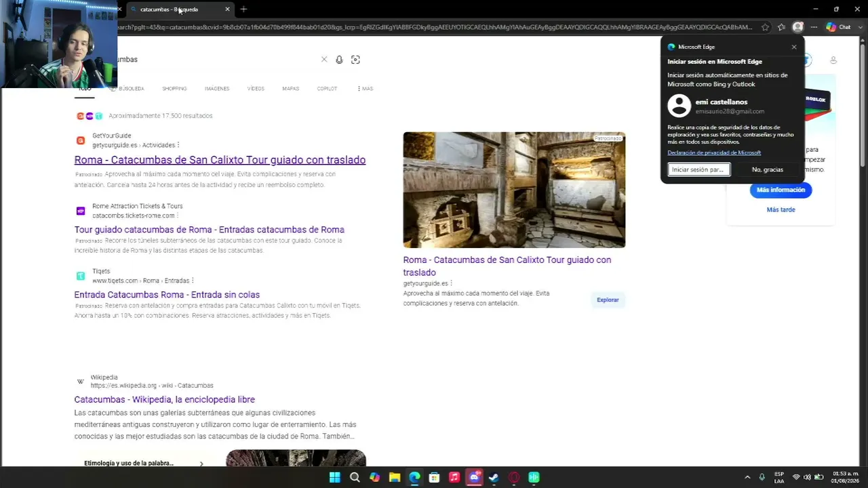This screenshot has height=488, width=868.
Task: Open clock and date flyout
Action: [845, 477]
